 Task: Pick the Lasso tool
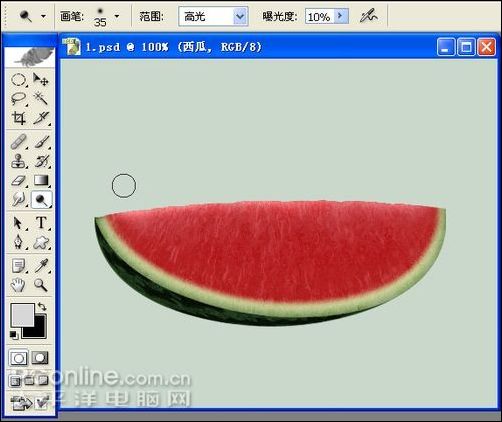pyautogui.click(x=19, y=99)
